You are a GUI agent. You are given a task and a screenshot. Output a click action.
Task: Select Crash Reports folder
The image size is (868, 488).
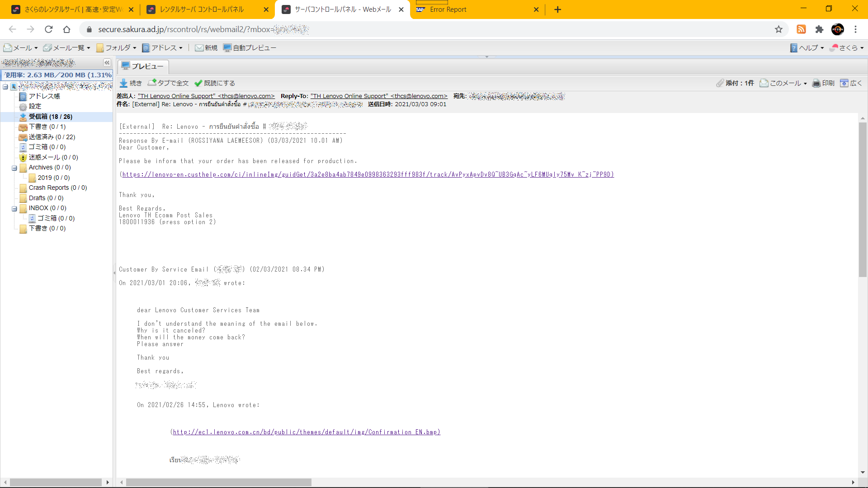click(x=58, y=188)
